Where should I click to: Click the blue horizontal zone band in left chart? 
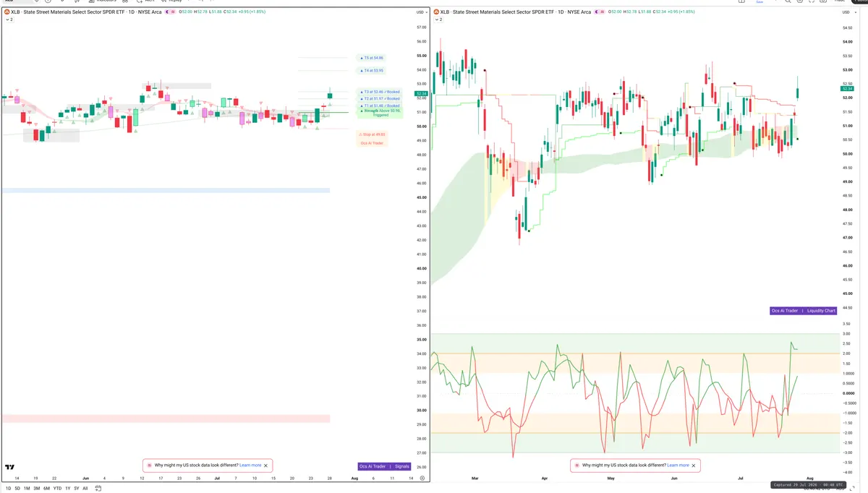[166, 190]
